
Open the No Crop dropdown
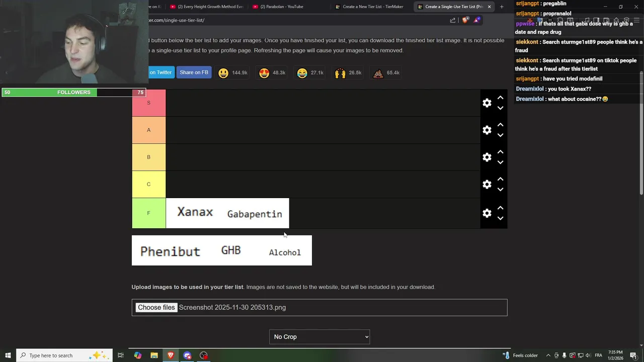pos(319,337)
